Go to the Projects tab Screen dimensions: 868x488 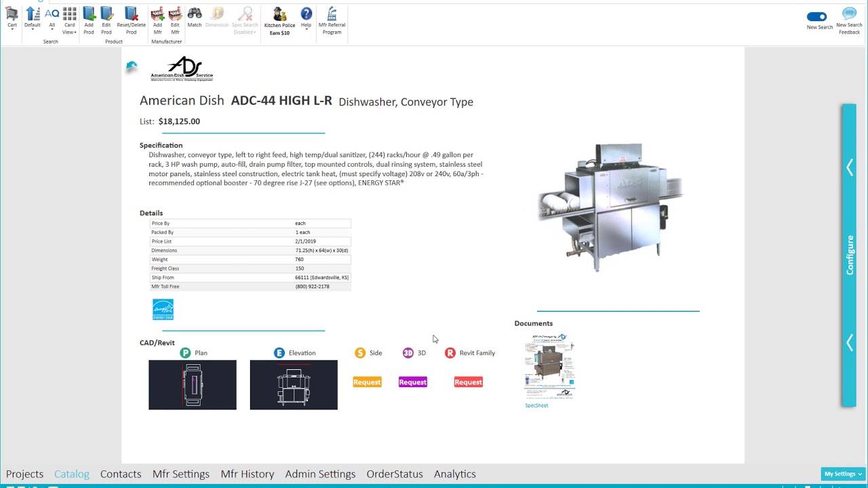point(24,474)
